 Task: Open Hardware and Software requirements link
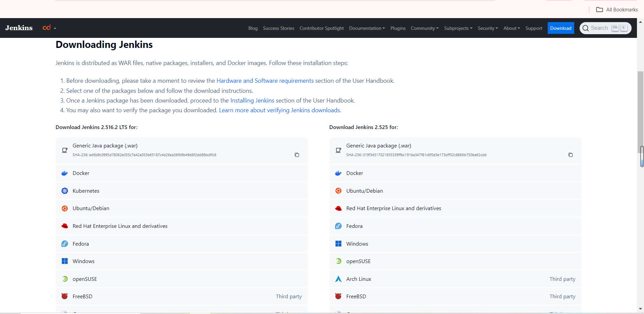(265, 81)
